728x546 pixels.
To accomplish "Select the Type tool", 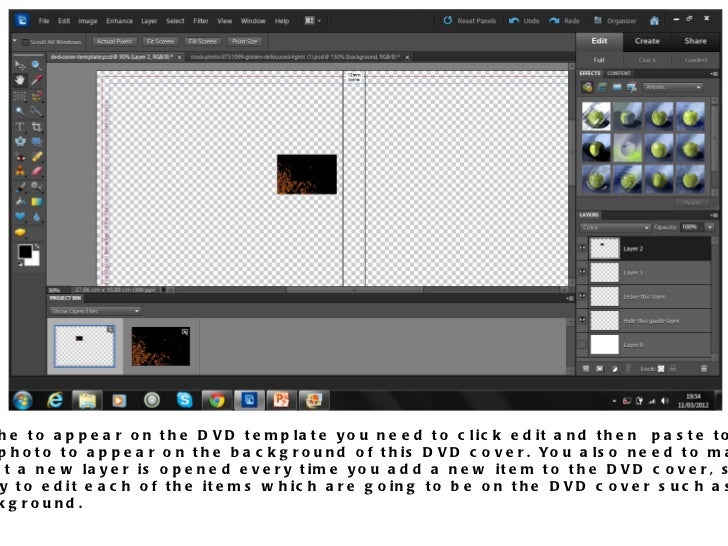I will point(20,127).
